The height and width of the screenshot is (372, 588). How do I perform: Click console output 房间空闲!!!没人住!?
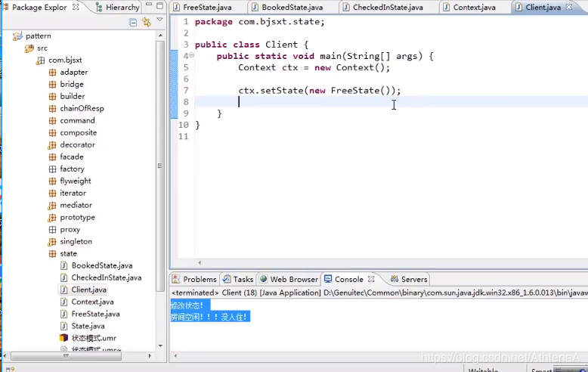[x=209, y=318]
